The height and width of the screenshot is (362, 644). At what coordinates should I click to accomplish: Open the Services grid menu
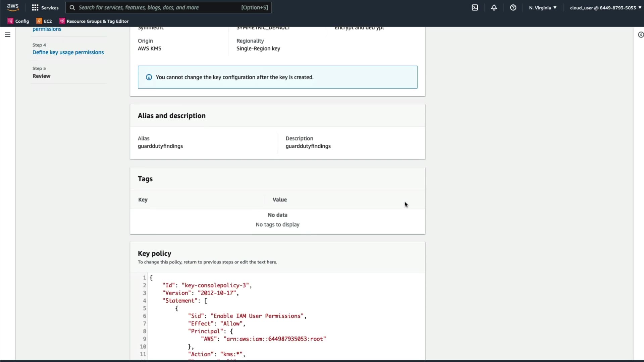[35, 7]
